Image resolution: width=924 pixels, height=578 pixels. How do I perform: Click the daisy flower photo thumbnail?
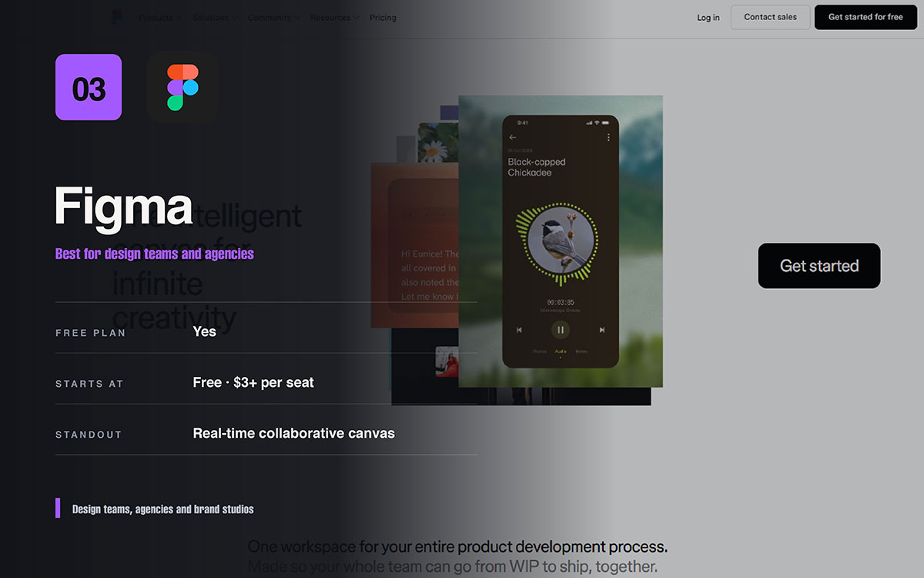(438, 142)
